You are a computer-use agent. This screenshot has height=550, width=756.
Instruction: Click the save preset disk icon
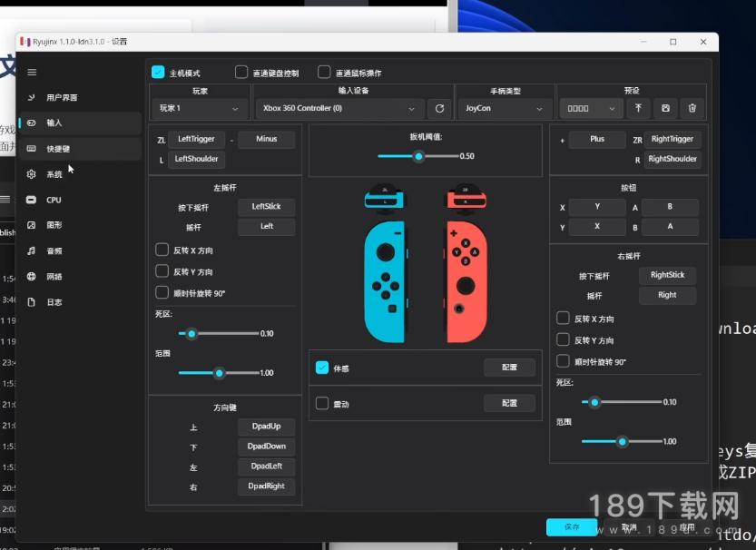tap(665, 109)
